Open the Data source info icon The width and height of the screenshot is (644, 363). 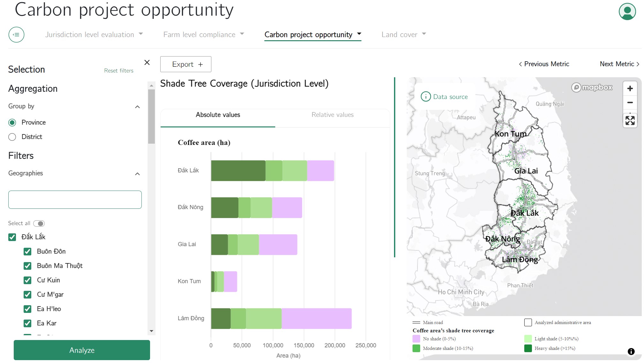426,96
